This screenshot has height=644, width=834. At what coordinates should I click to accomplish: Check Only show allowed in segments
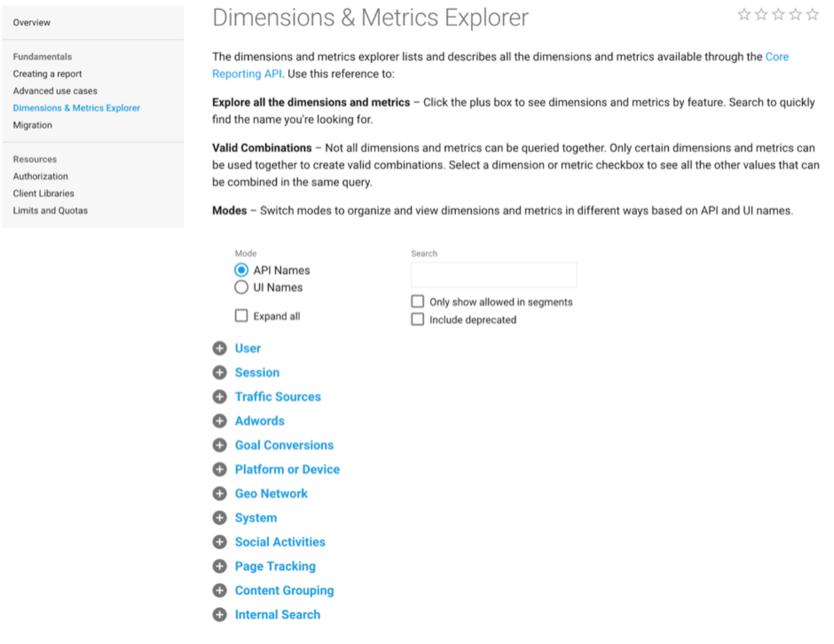click(418, 302)
